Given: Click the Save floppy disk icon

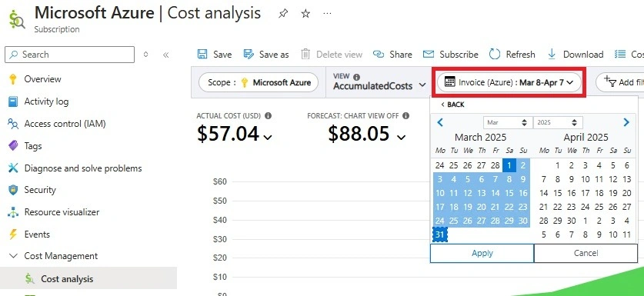Looking at the screenshot, I should click(x=202, y=54).
